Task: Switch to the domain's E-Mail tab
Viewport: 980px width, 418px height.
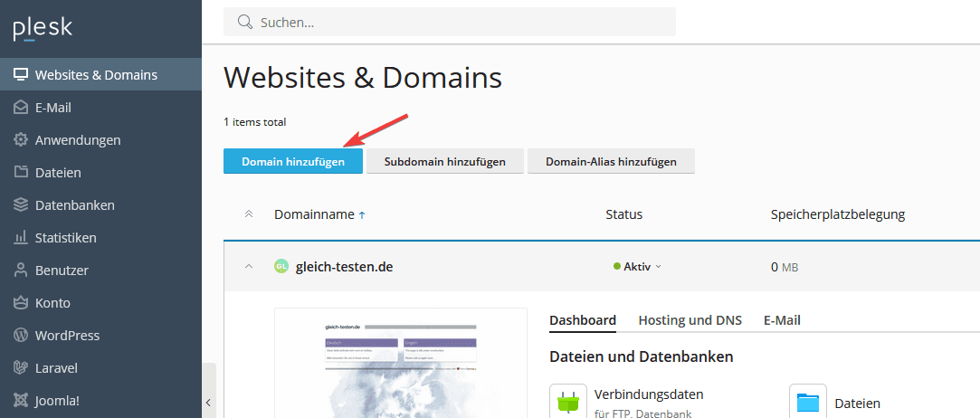Action: pos(782,320)
